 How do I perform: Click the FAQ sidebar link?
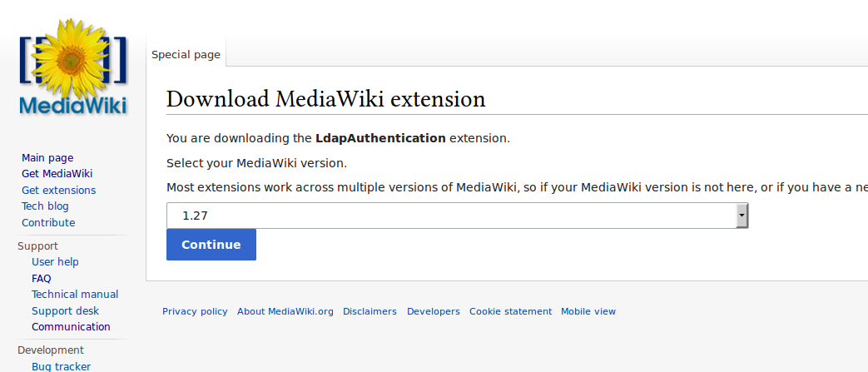(42, 278)
